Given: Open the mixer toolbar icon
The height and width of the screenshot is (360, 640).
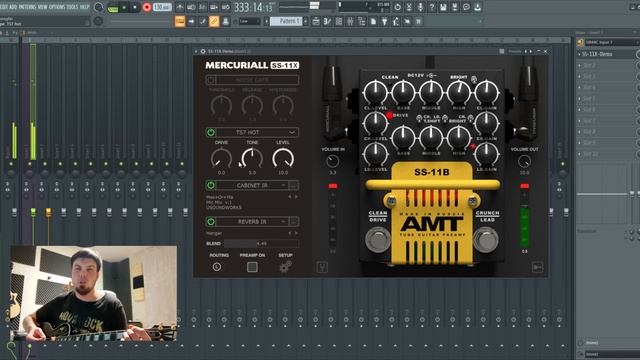Looking at the screenshot, I should click(x=350, y=21).
